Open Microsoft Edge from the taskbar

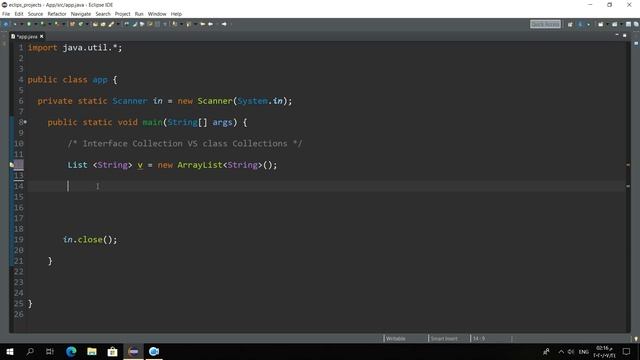pyautogui.click(x=71, y=351)
